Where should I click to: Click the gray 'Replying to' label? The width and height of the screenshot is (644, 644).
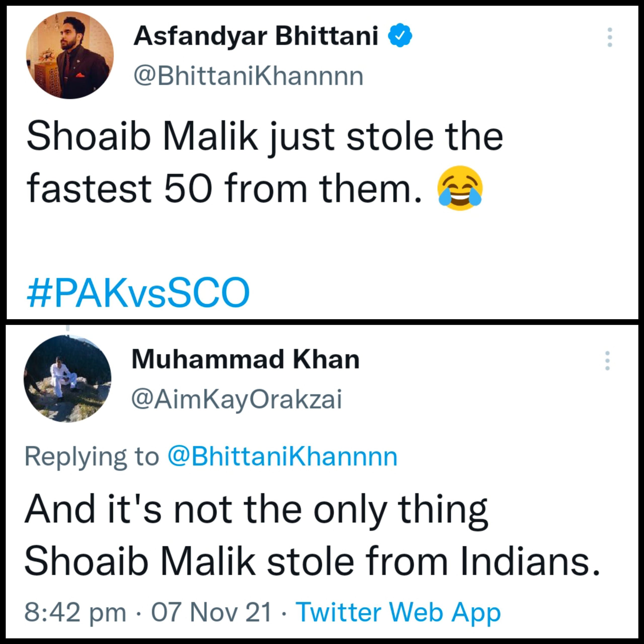tap(92, 456)
